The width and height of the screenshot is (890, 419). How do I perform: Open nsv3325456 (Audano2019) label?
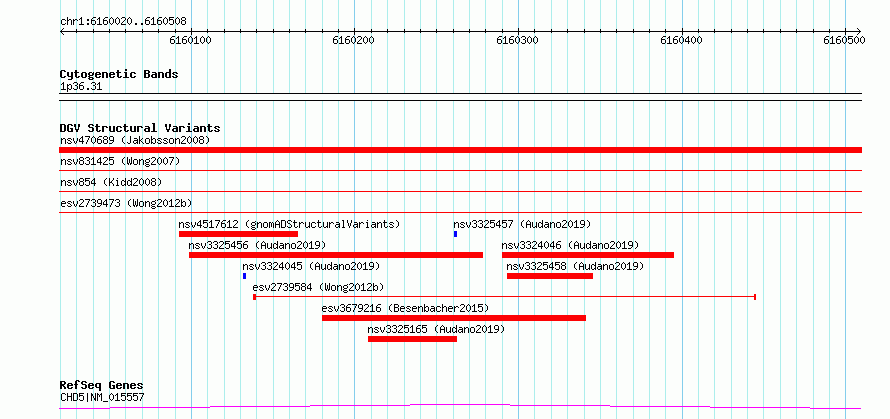point(257,245)
